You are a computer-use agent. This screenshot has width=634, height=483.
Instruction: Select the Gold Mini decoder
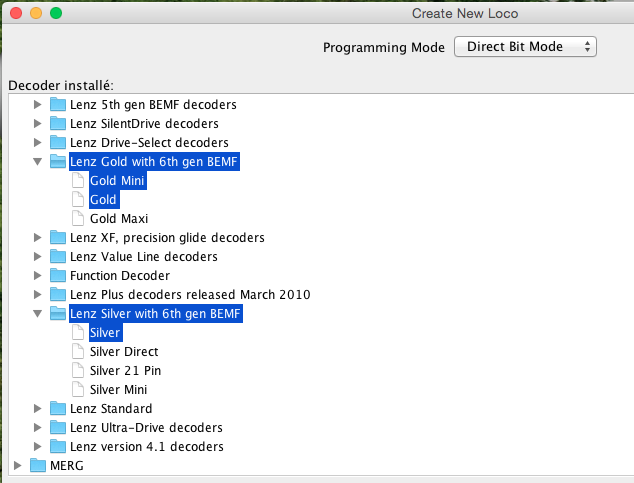pos(117,181)
